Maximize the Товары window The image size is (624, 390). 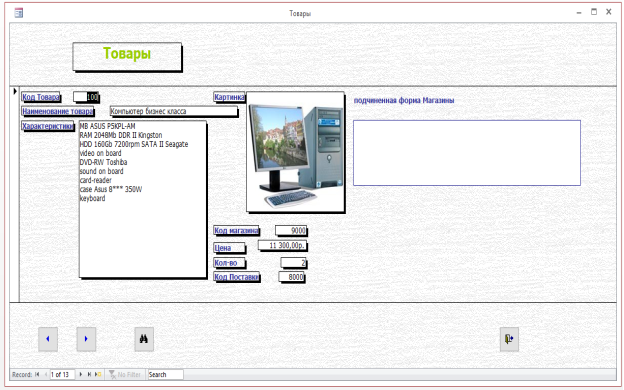click(x=594, y=12)
